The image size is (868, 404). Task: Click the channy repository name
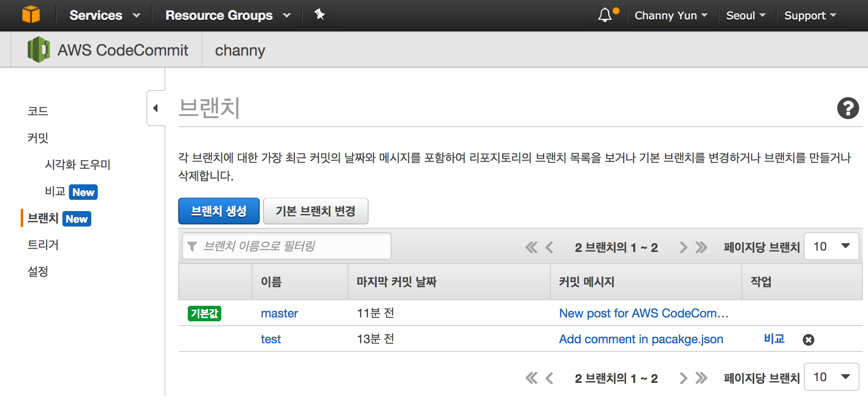click(240, 50)
